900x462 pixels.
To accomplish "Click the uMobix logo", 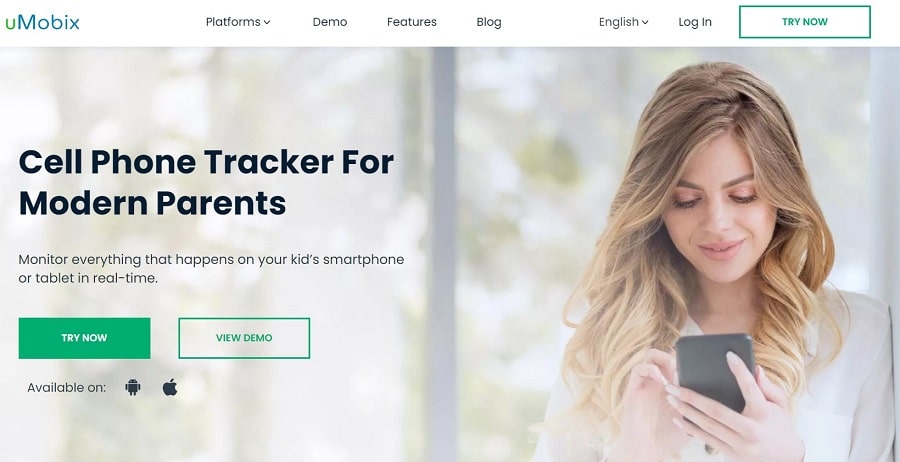I will pos(42,22).
